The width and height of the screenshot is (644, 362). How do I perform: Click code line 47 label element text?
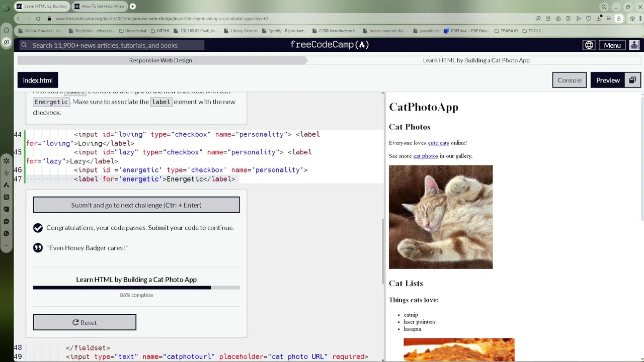tap(154, 179)
